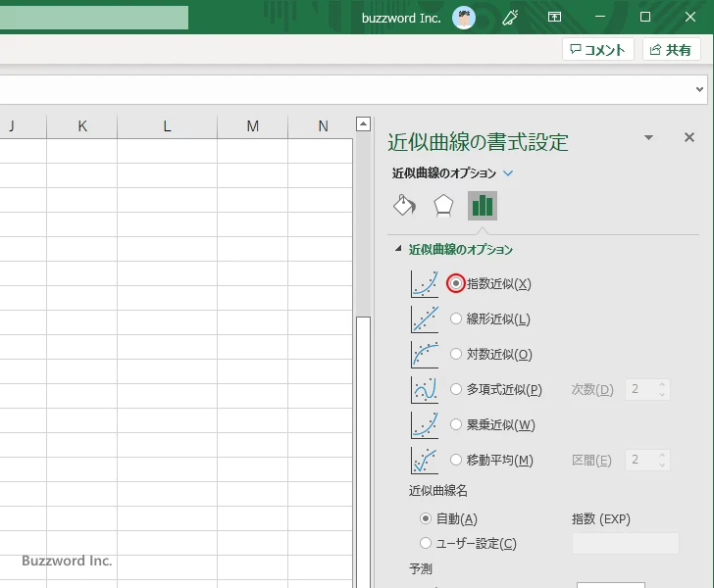Click the search box in title bar
Image resolution: width=714 pixels, height=588 pixels.
pyautogui.click(x=94, y=18)
